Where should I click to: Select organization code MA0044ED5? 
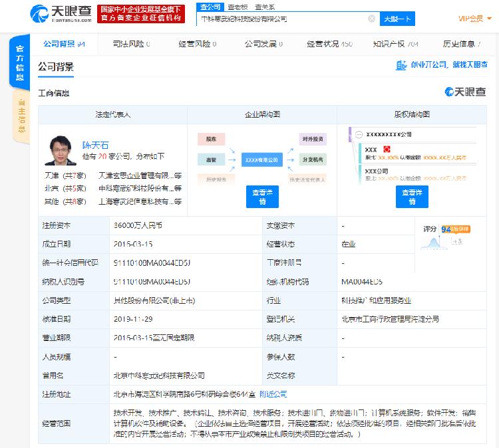coord(362,282)
